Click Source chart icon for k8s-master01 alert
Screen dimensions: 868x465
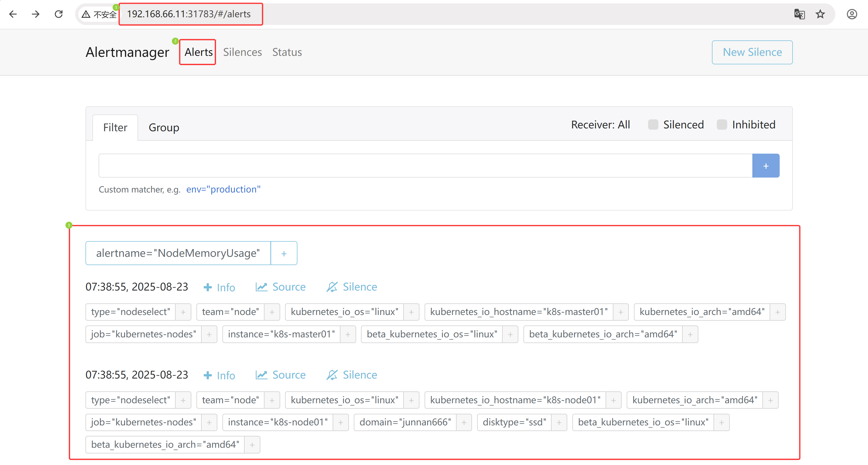261,287
